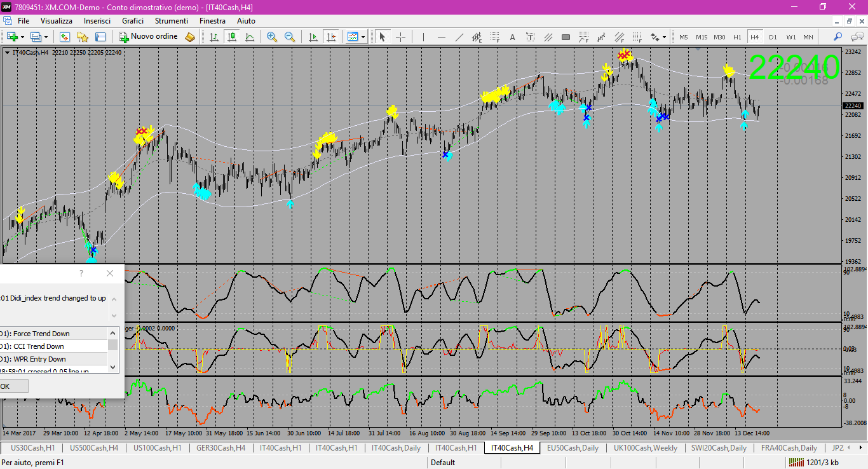Select the Fibonacci arcs tool
868x469 pixels.
click(583, 37)
